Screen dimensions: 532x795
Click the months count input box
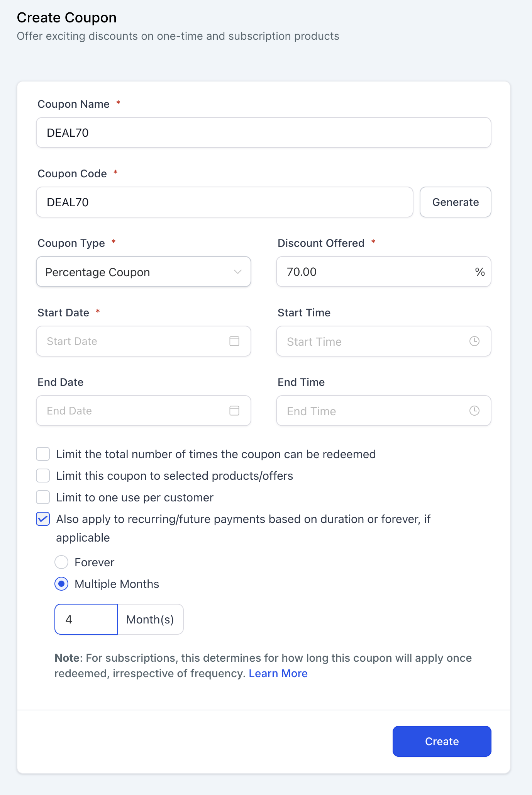[86, 620]
